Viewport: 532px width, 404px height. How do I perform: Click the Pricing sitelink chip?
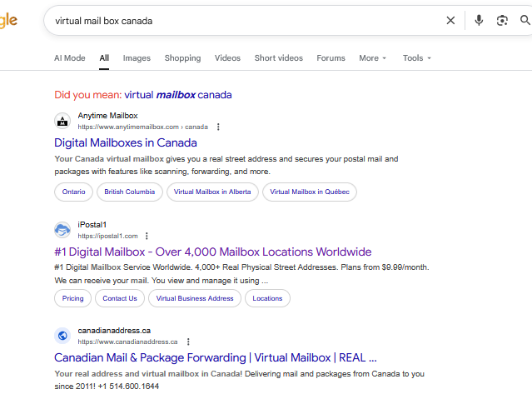72,298
